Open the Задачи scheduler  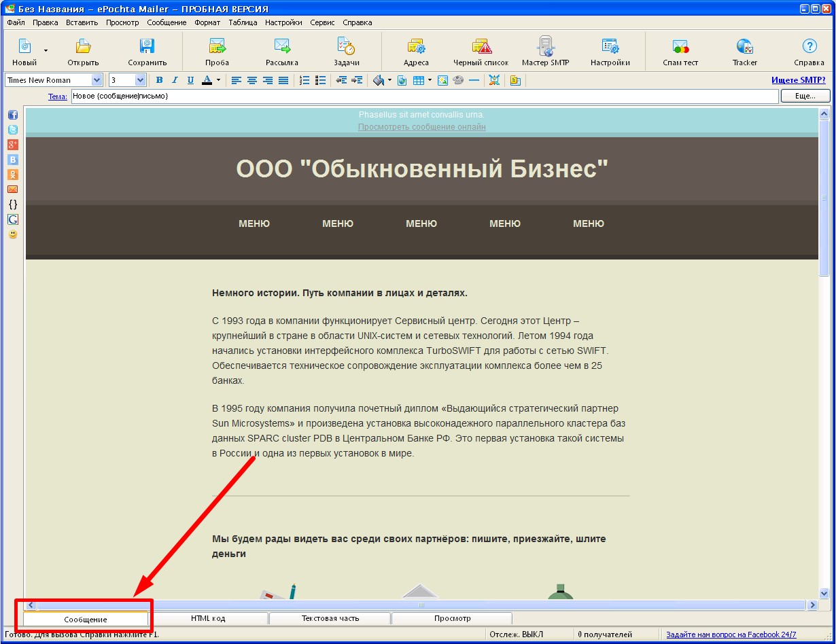347,52
